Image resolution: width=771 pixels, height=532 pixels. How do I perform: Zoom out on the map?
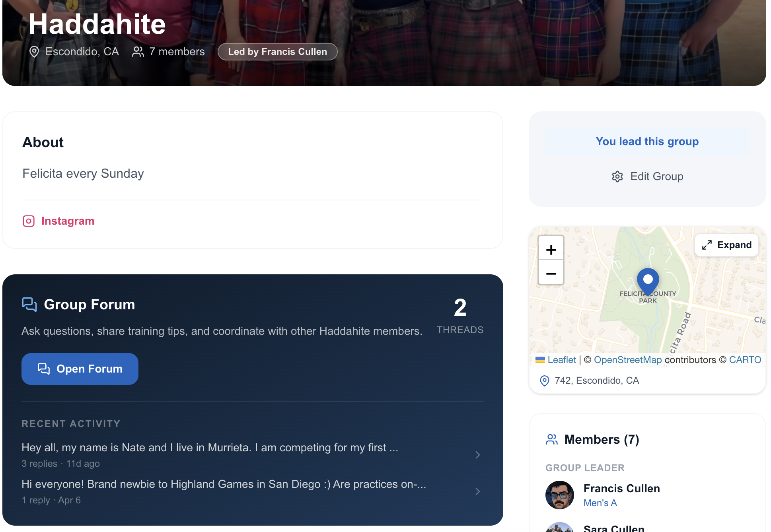click(551, 274)
